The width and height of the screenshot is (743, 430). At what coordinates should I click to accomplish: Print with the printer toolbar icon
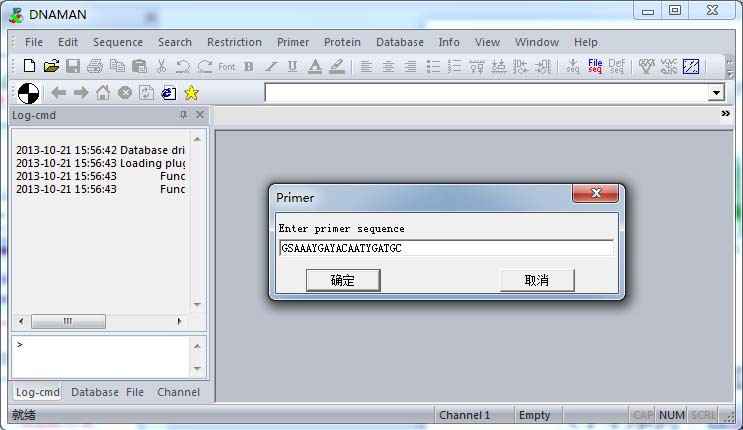coord(95,66)
